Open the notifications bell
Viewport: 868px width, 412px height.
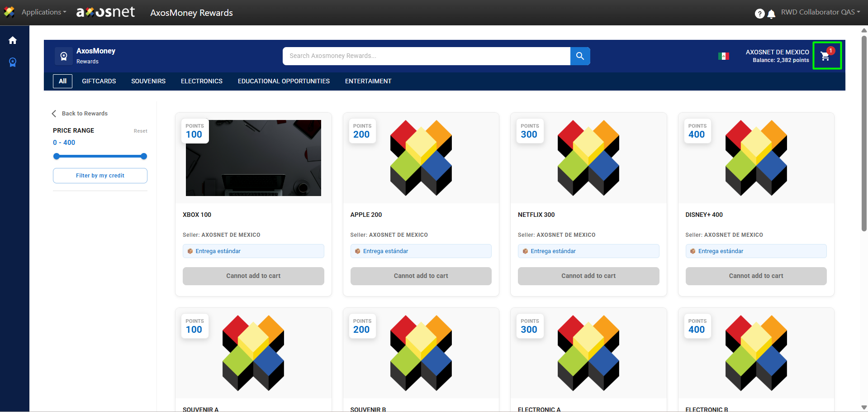(x=772, y=14)
